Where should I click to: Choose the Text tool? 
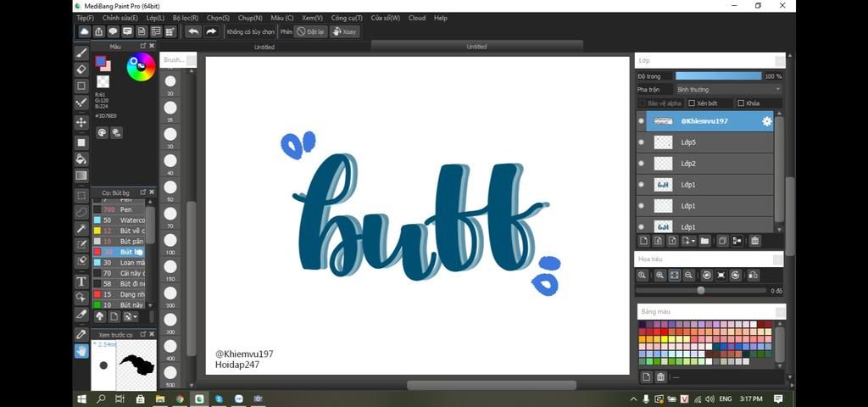click(x=81, y=282)
